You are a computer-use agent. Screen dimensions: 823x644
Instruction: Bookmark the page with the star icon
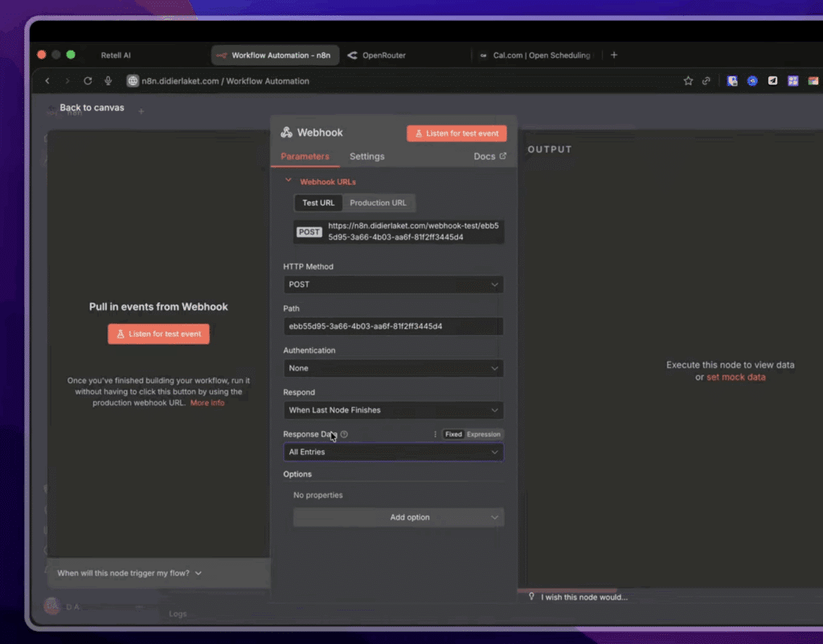tap(688, 80)
